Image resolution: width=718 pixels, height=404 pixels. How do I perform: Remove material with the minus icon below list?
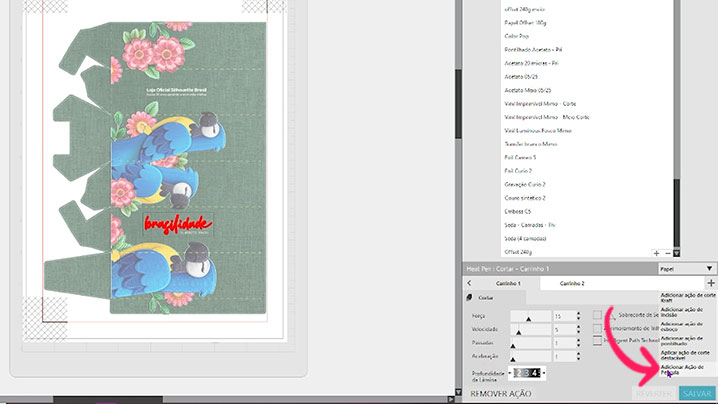point(668,253)
